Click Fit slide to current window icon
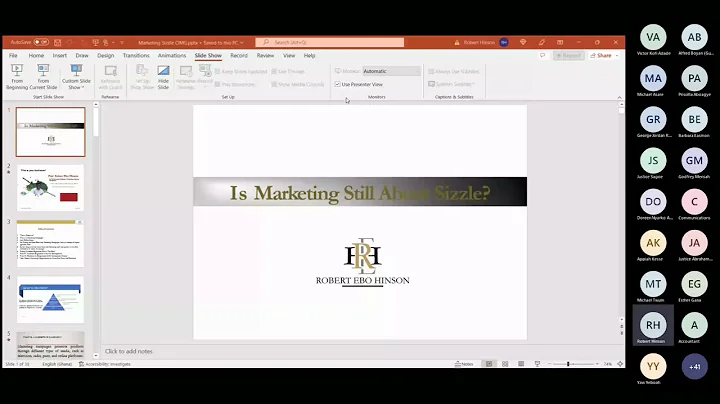Screen dimensions: 720x404 [x=620, y=364]
